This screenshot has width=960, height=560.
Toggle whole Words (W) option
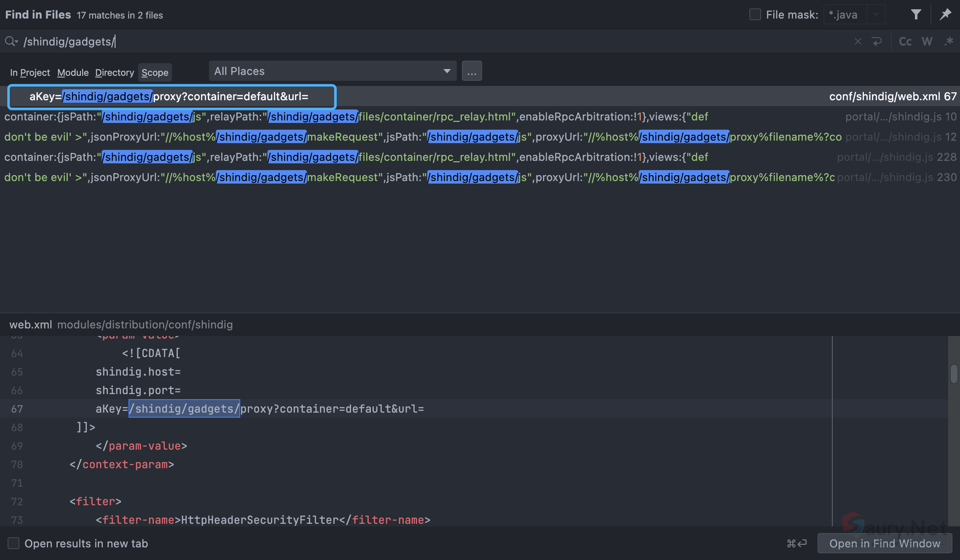tap(927, 41)
